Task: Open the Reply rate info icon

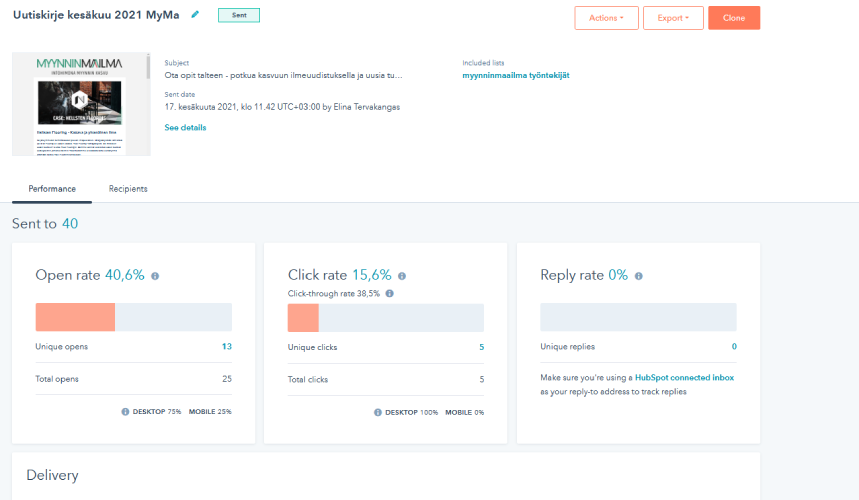Action: click(x=638, y=276)
